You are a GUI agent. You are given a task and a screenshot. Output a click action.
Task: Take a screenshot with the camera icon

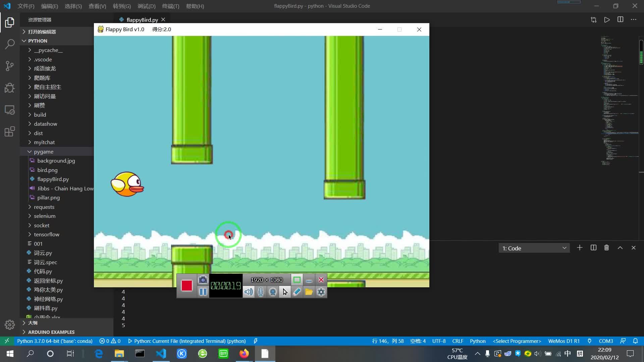tap(203, 280)
